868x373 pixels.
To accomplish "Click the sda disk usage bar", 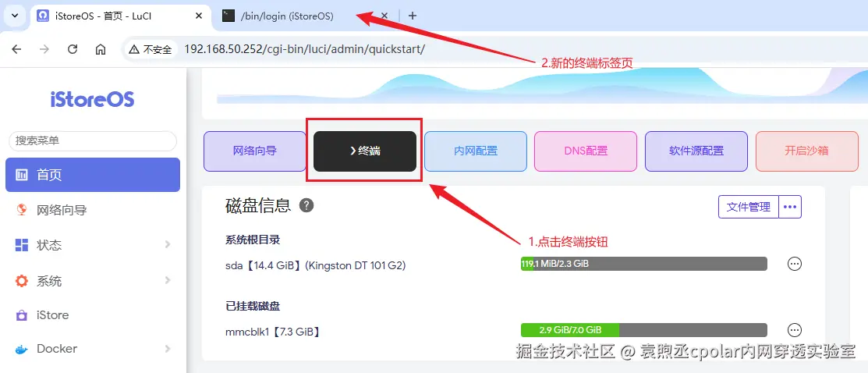I will pyautogui.click(x=644, y=264).
